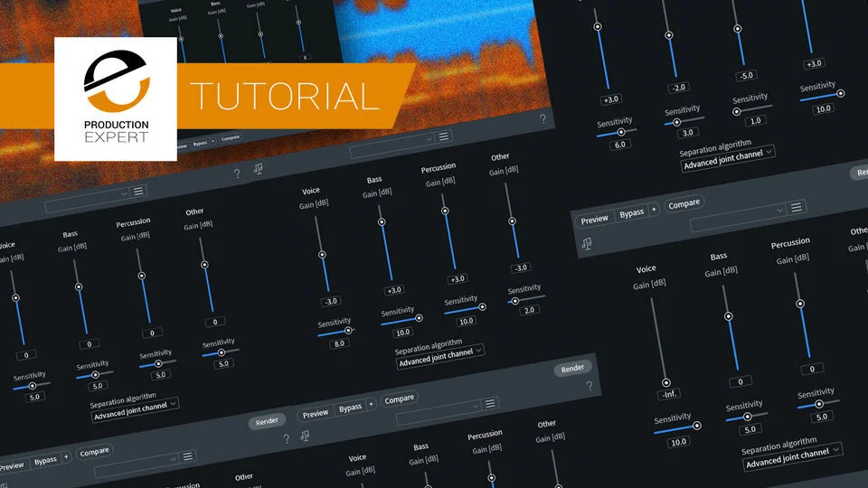Click sensitivity slider handle with value 6.0
868x488 pixels.
click(x=621, y=132)
